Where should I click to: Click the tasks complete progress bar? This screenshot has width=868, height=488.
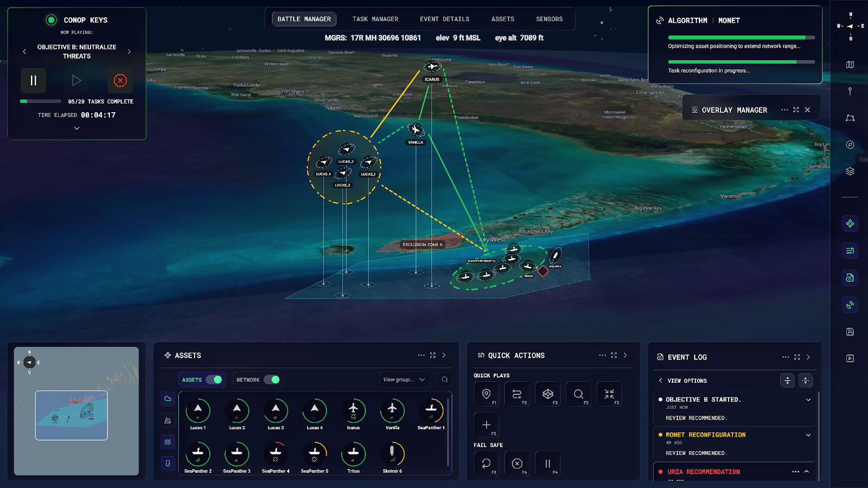[40, 101]
